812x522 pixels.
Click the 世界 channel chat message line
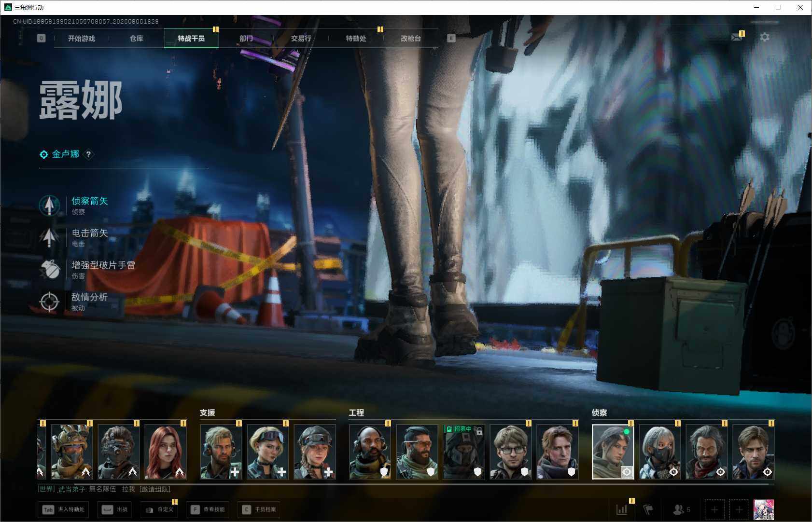tap(104, 489)
